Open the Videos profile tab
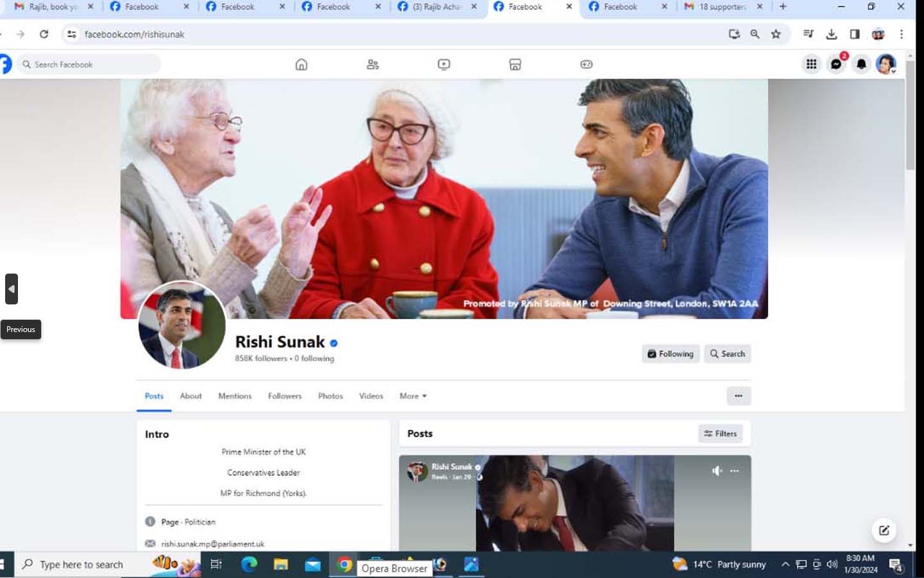The image size is (924, 578). click(371, 396)
